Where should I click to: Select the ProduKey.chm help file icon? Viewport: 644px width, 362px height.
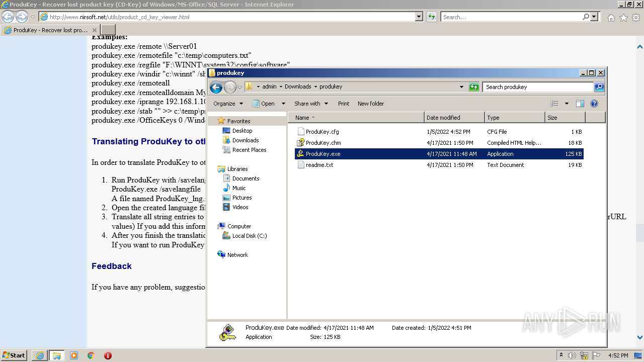coord(301,143)
